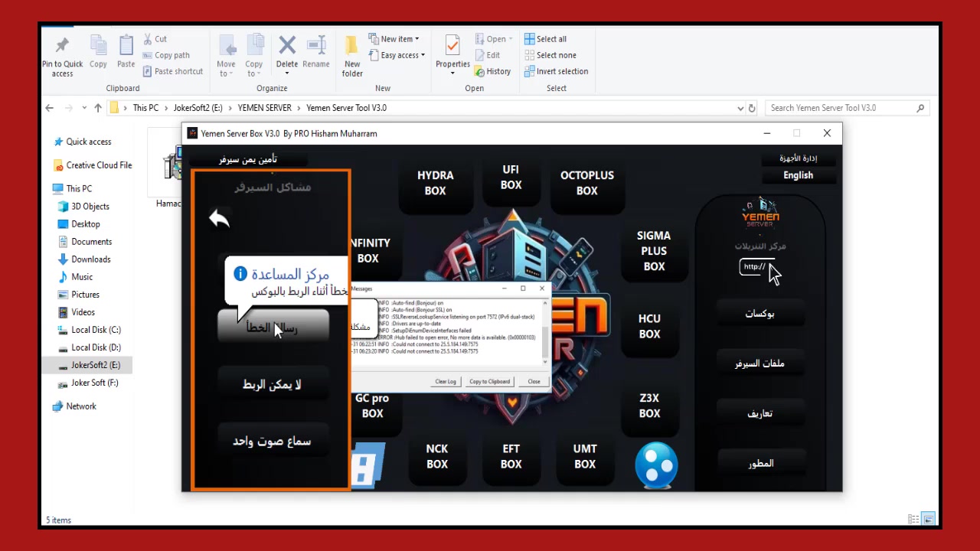980x551 pixels.
Task: Click the Delete X icon in ribbon
Action: click(287, 45)
